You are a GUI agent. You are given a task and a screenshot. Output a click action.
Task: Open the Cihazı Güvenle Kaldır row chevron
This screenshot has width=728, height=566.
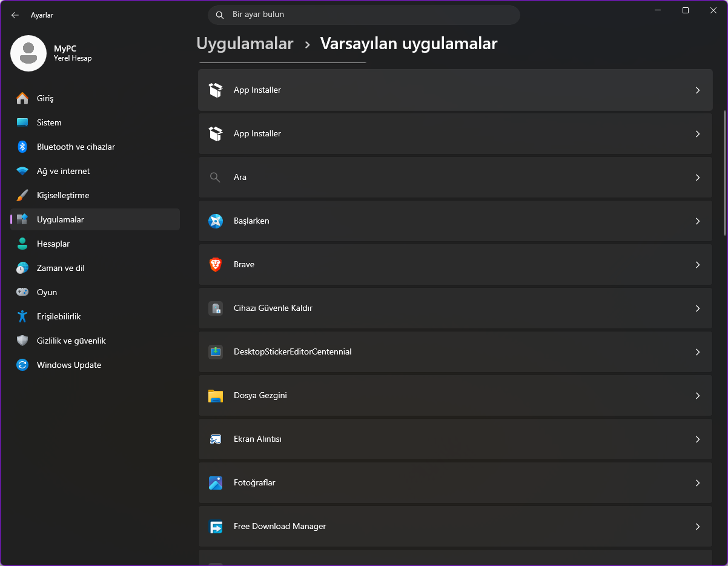[x=698, y=308]
